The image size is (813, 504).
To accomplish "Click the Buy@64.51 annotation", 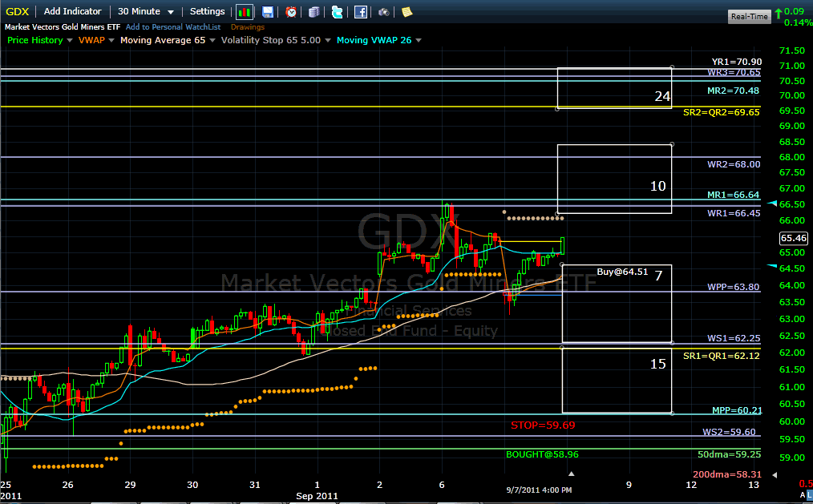I will (x=622, y=272).
